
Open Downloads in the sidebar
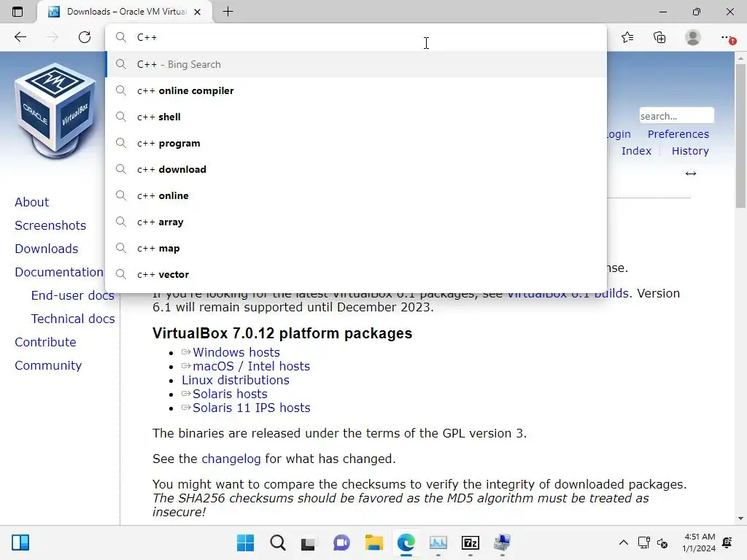point(46,249)
